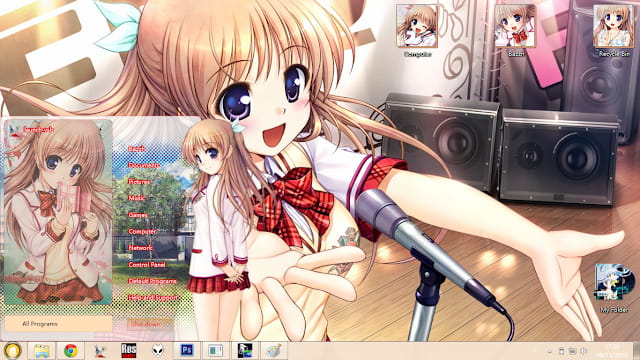Open the My Folder desktop icon
Viewport: 640px width, 360px height.
(614, 289)
